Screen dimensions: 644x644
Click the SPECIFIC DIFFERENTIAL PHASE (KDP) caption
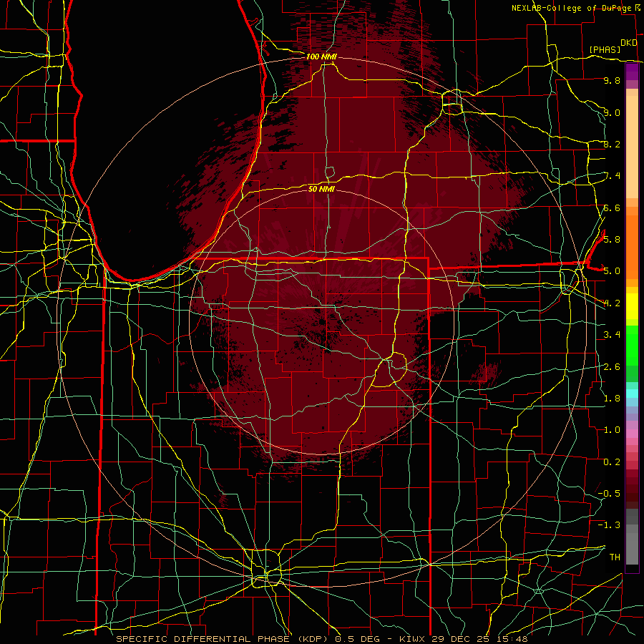tap(223, 639)
